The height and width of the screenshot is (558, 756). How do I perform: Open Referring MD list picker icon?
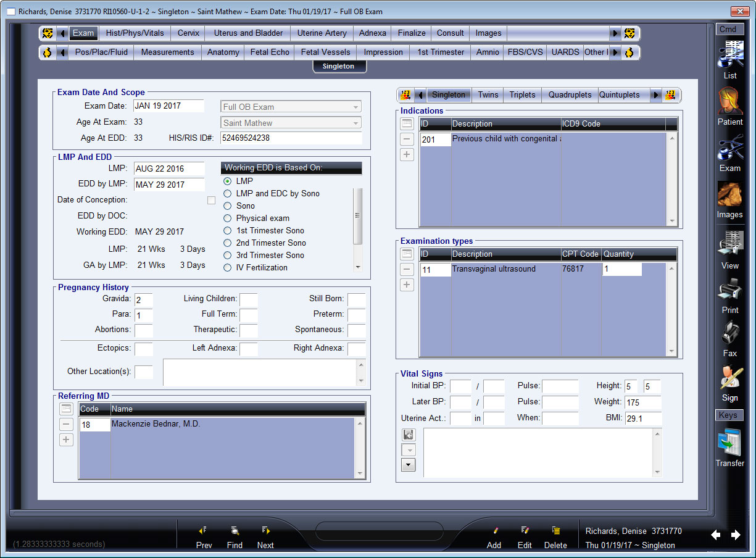[x=66, y=409]
